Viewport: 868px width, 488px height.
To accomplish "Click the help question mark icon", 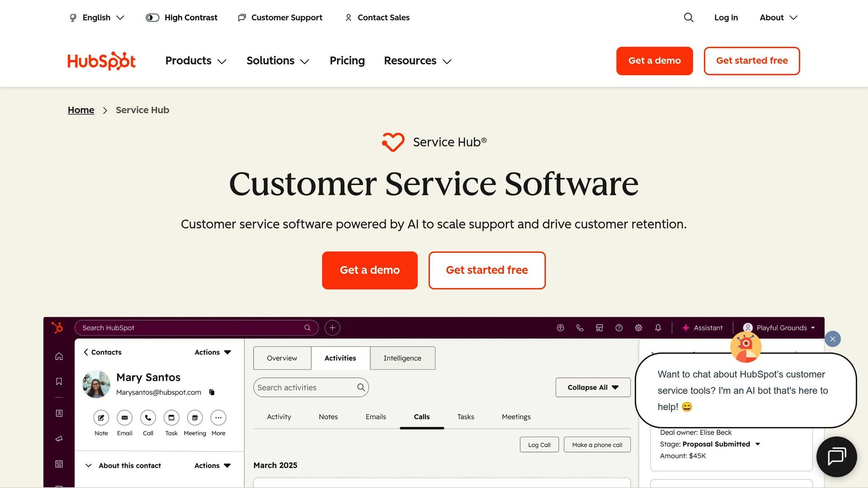I will (x=619, y=328).
